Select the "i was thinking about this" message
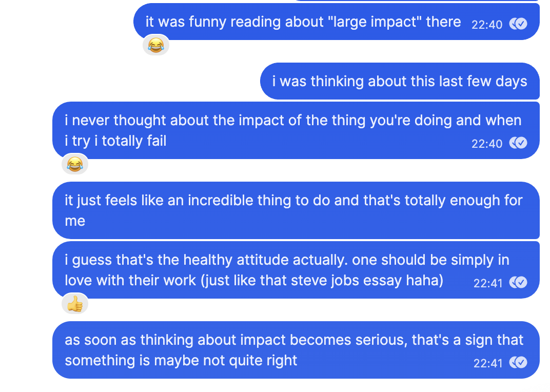This screenshot has height=392, width=550. coord(399,82)
